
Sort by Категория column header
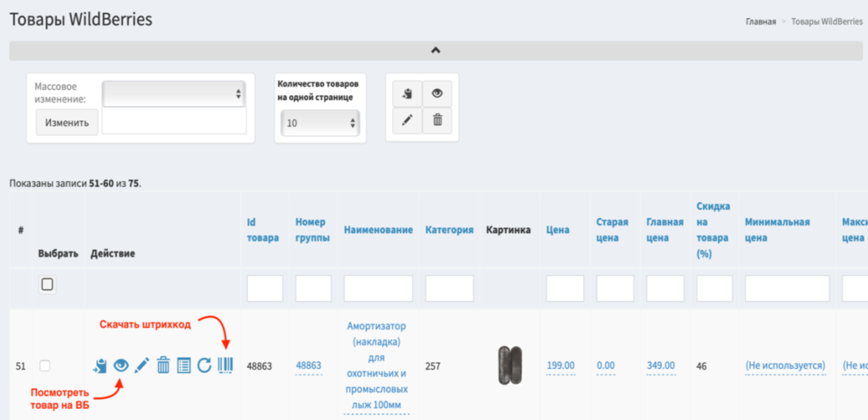pos(449,230)
